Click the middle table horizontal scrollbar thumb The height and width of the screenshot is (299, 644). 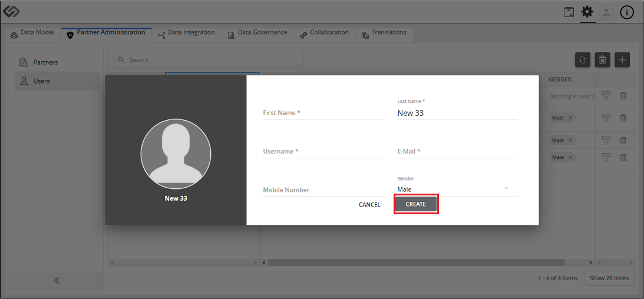(417, 262)
